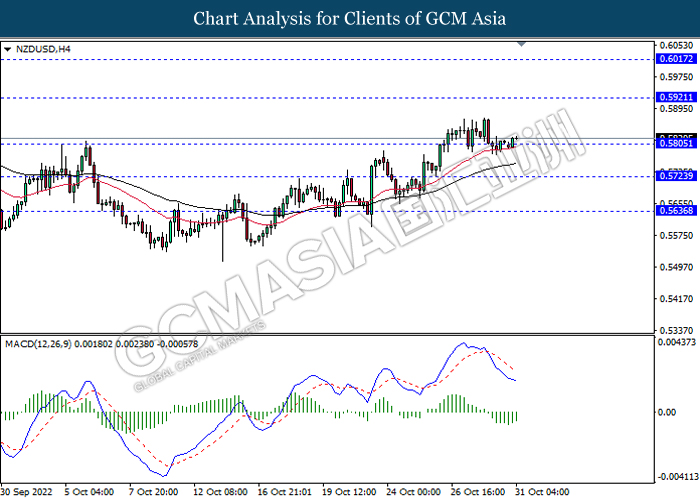Screen dimensions: 700x500
Task: Select the 0.58051 price level label
Action: pyautogui.click(x=676, y=143)
